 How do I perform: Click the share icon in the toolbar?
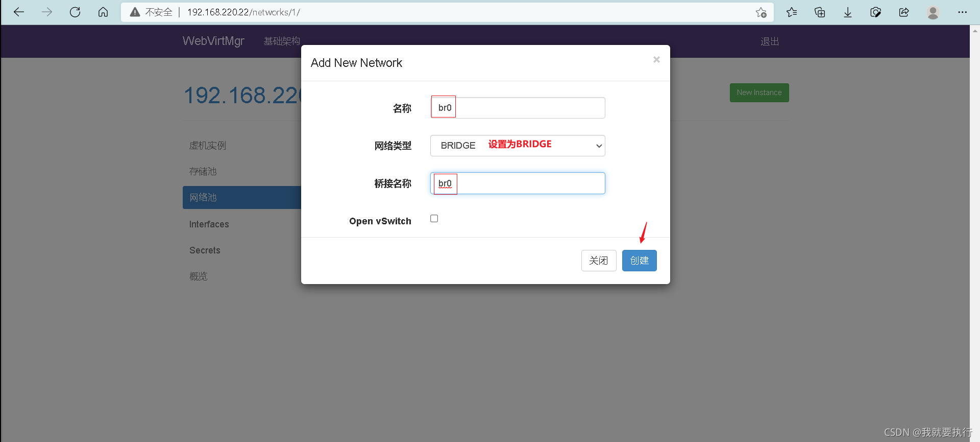point(904,12)
